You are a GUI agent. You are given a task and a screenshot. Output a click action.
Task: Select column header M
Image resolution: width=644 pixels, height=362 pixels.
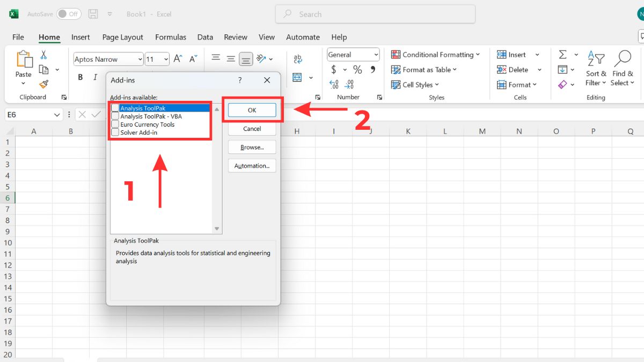click(x=482, y=131)
